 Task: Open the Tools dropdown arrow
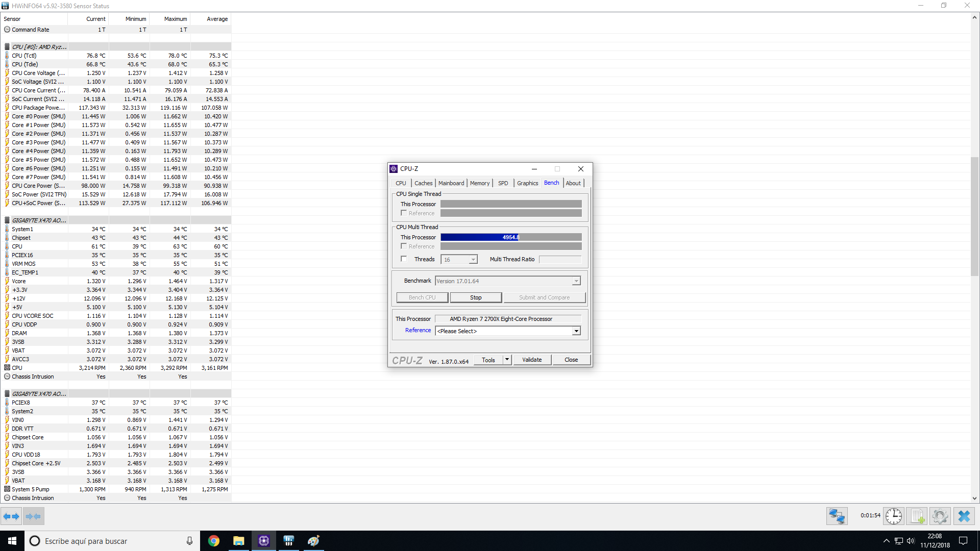507,360
